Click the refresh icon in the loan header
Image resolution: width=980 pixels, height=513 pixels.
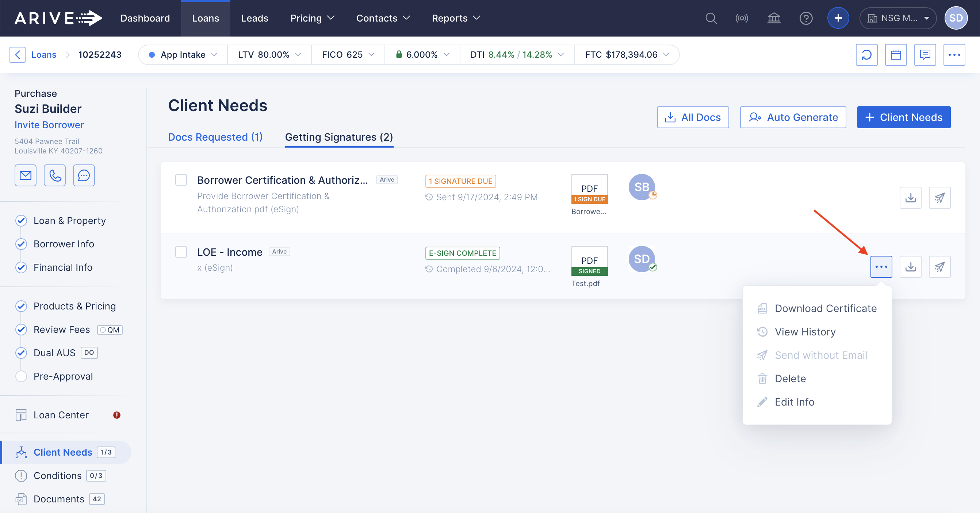[x=866, y=55]
